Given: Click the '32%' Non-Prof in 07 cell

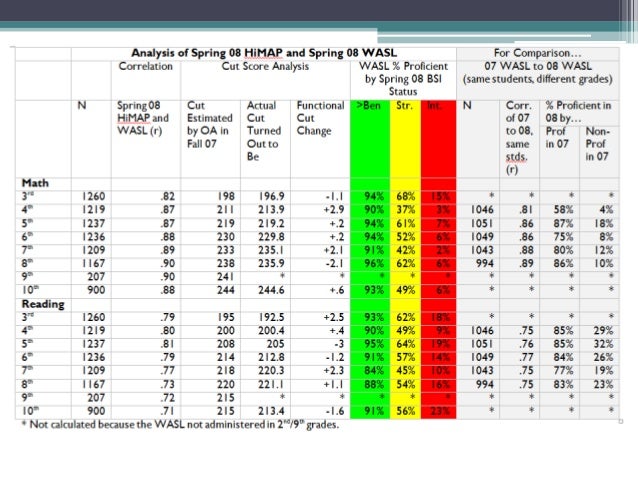Looking at the screenshot, I should [x=603, y=344].
